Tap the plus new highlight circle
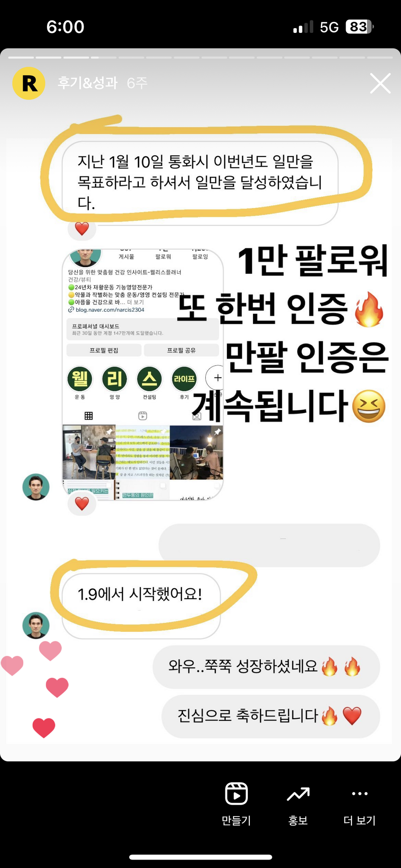 click(x=216, y=378)
